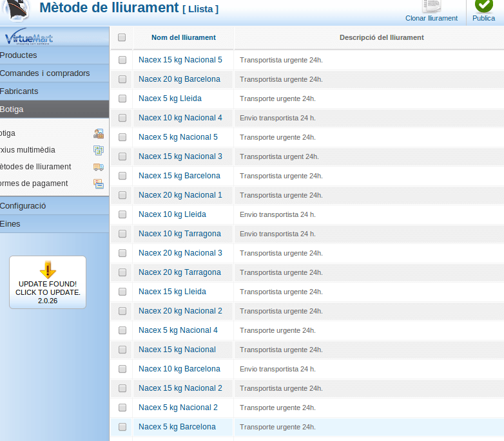Screen dimensions: 504x441
Task: Click the '[ Llista ]' title text
Action: coord(200,9)
